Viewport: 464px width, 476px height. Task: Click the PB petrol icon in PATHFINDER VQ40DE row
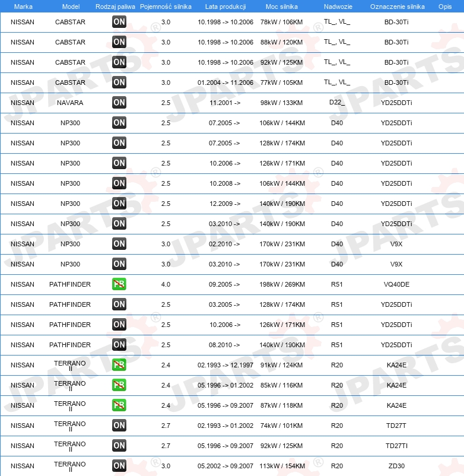(x=119, y=284)
